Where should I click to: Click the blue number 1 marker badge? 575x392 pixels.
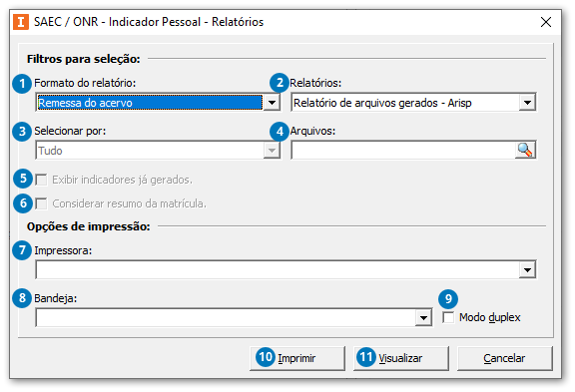[22, 84]
